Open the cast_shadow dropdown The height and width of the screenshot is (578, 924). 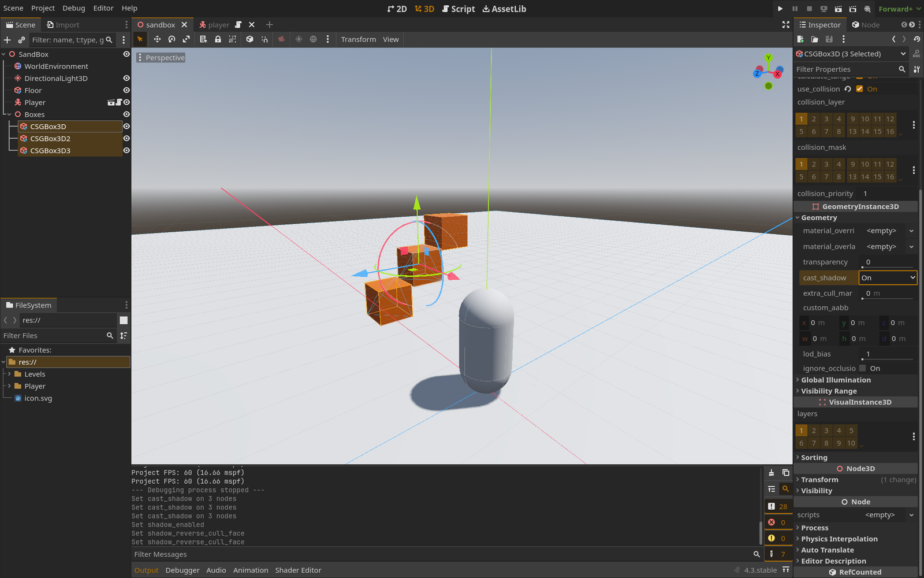click(x=887, y=277)
